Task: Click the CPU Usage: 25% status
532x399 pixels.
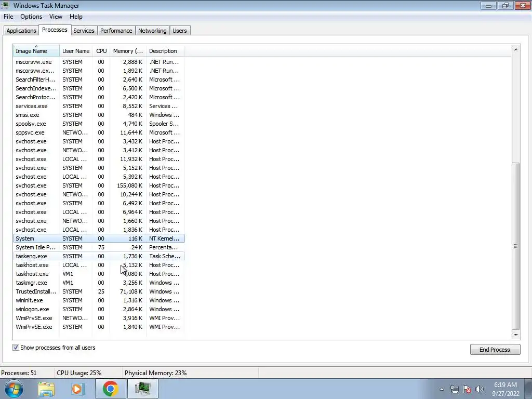Action: point(79,373)
